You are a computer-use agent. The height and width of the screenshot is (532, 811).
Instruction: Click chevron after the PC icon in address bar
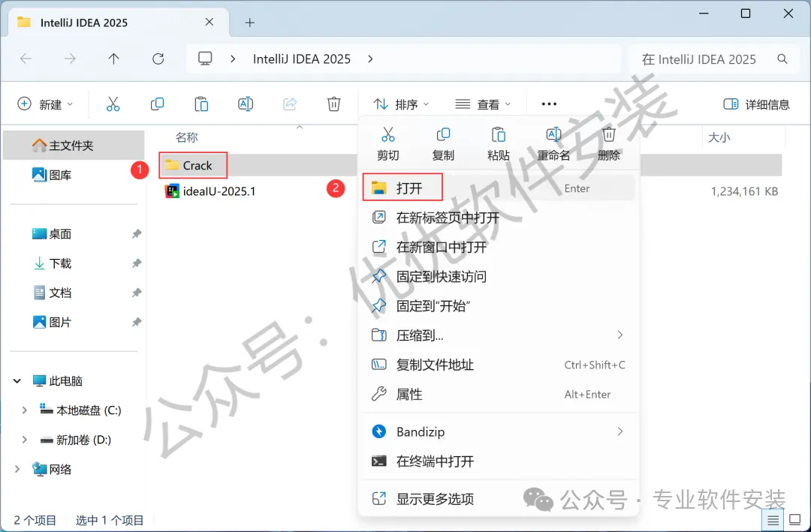tap(233, 59)
